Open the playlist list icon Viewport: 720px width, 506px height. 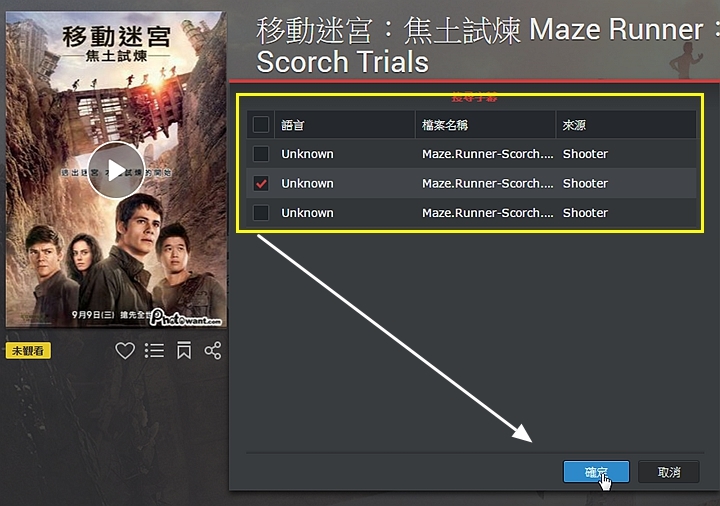[x=154, y=351]
